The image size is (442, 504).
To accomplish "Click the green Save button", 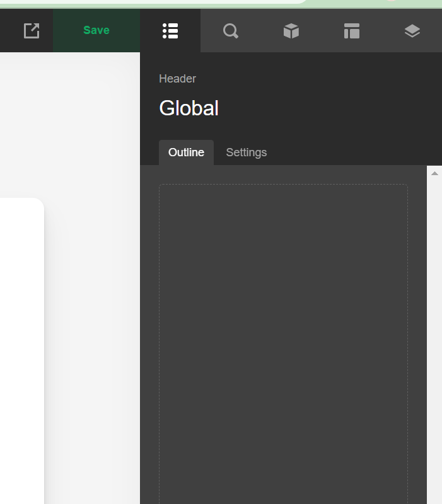I will click(96, 30).
